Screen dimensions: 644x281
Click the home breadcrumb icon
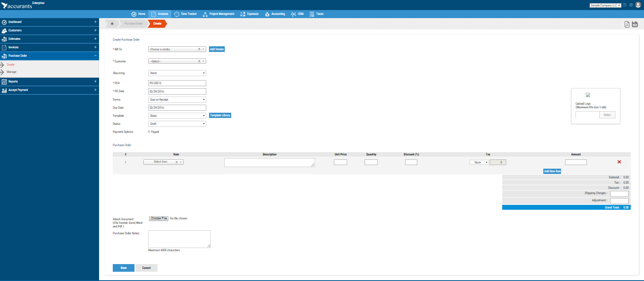click(x=112, y=23)
